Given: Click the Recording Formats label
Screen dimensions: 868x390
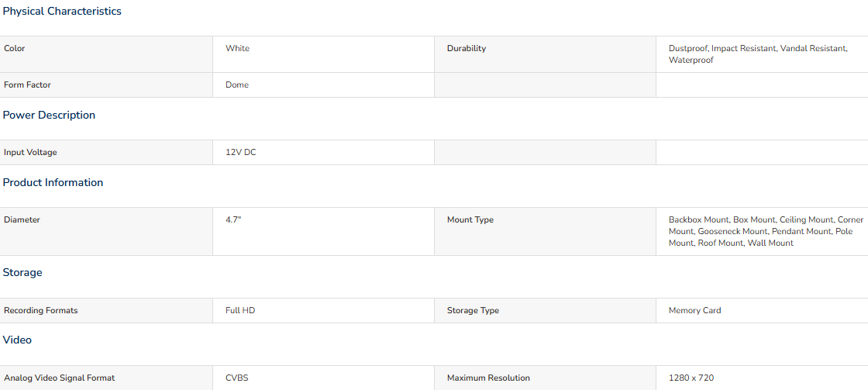Looking at the screenshot, I should (x=40, y=310).
